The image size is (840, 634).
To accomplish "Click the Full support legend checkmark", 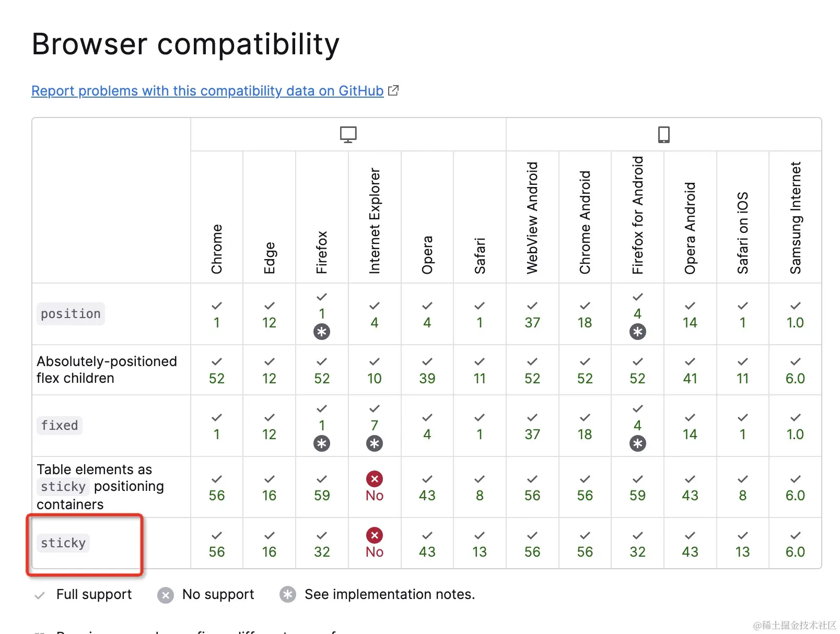I will (x=39, y=595).
